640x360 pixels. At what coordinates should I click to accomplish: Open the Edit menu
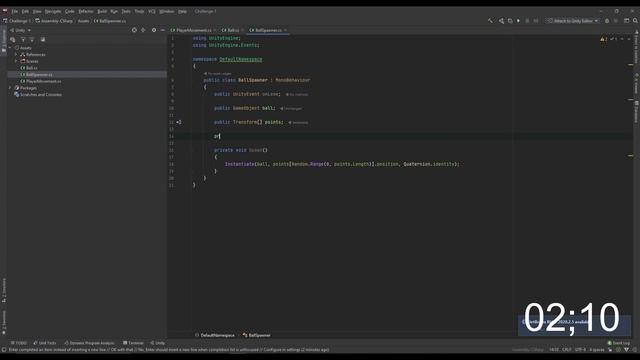tap(25, 11)
